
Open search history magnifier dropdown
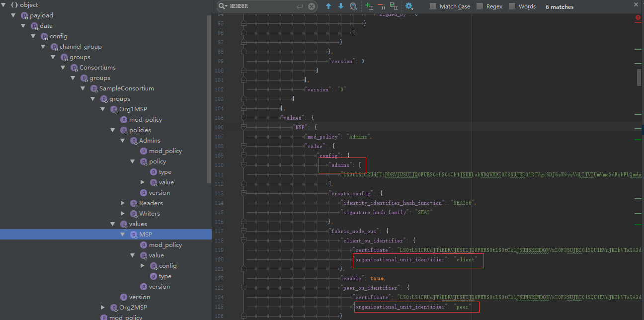click(223, 6)
